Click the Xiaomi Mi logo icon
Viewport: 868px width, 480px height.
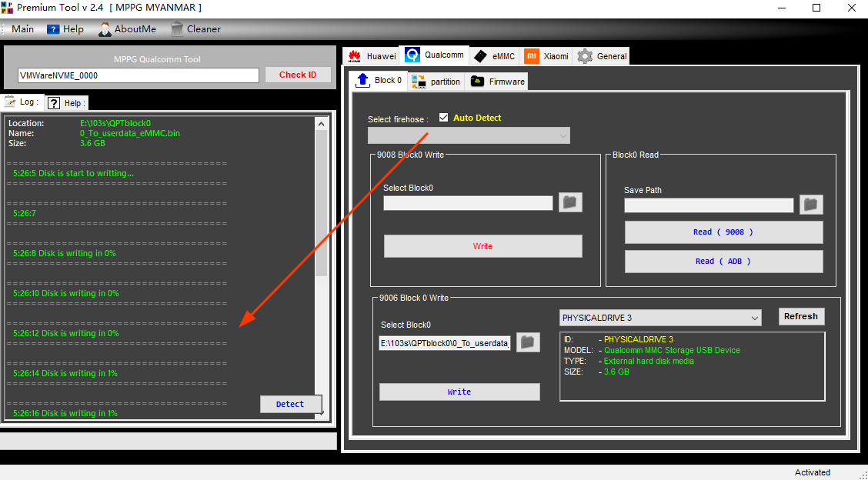pos(532,56)
